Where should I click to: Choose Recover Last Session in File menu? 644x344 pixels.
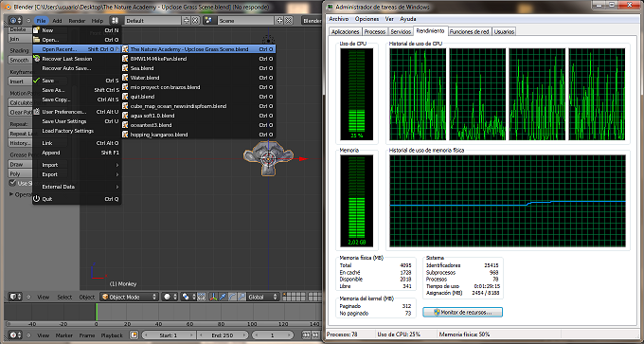tap(77, 59)
